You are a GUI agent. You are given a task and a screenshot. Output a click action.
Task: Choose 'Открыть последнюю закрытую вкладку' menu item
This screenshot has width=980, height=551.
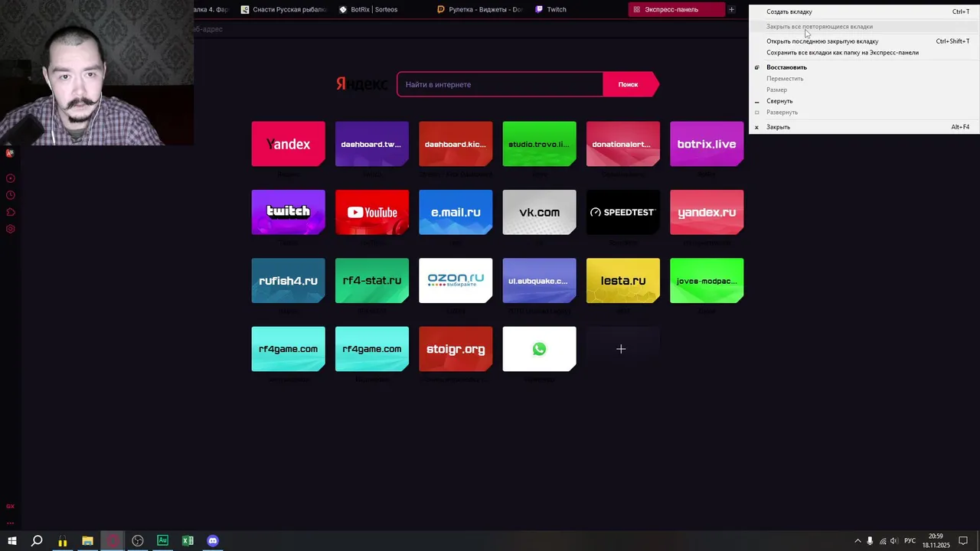pyautogui.click(x=864, y=41)
